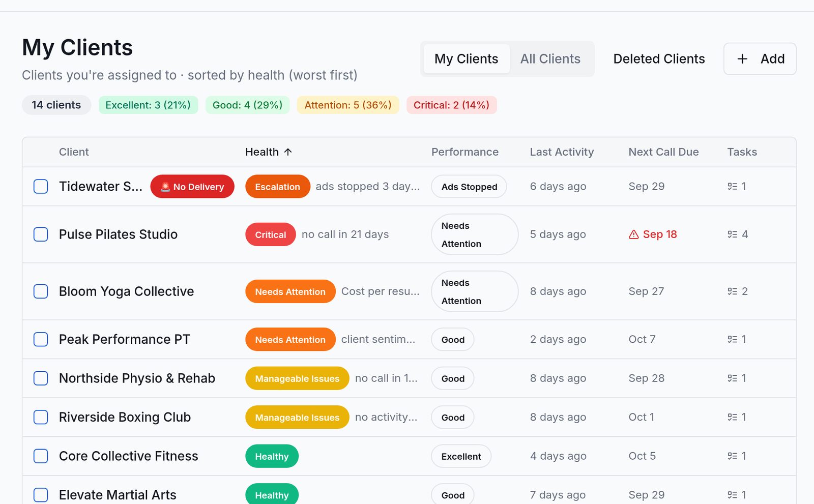Tick Riverside Boxing Club checkbox
Image resolution: width=814 pixels, height=504 pixels.
pyautogui.click(x=41, y=417)
